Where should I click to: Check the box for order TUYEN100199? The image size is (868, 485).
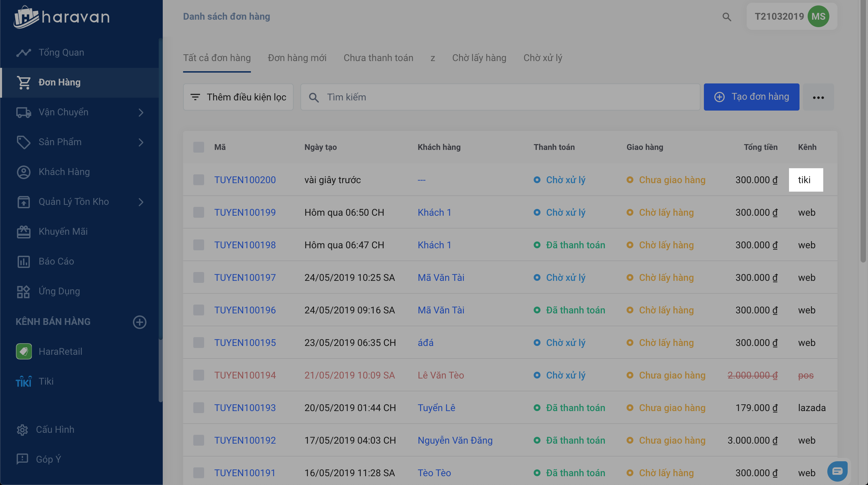tap(199, 212)
